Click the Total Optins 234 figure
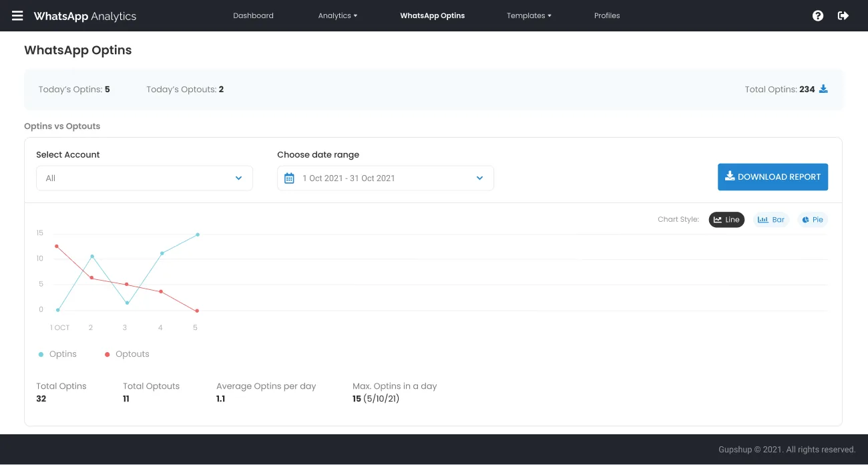The image size is (868, 465). [x=807, y=89]
